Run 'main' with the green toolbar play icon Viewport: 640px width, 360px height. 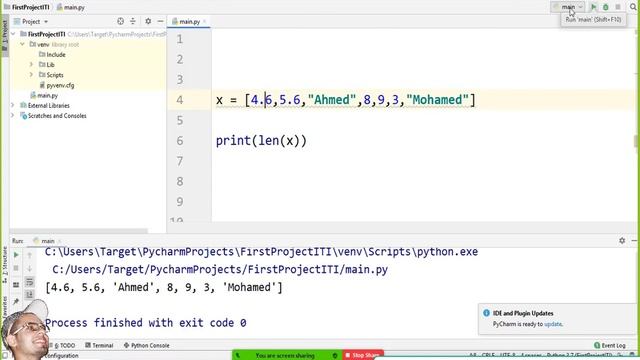point(593,7)
